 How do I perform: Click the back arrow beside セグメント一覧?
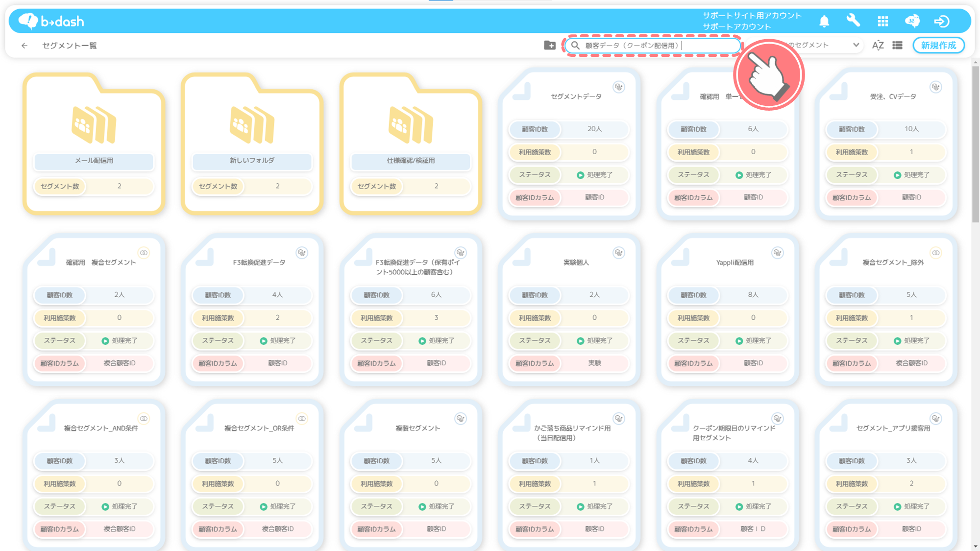[24, 46]
